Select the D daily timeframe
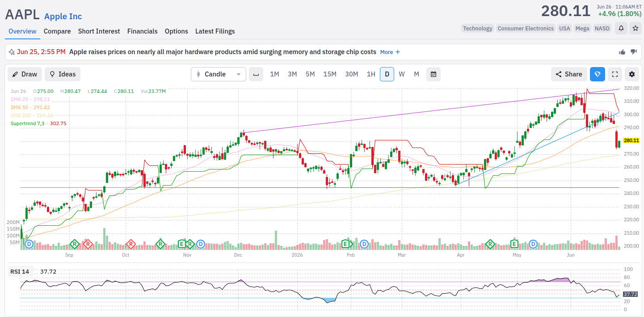644x317 pixels. (387, 74)
